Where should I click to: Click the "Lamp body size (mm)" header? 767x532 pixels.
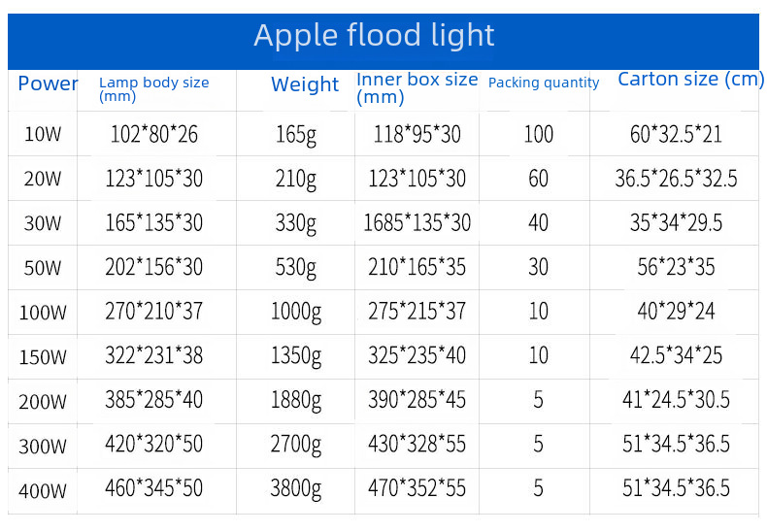click(153, 89)
